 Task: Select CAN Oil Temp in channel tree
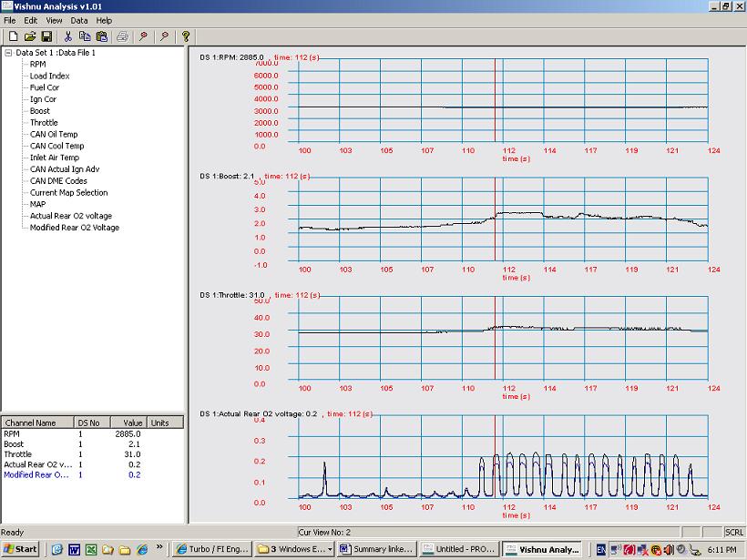(x=54, y=134)
